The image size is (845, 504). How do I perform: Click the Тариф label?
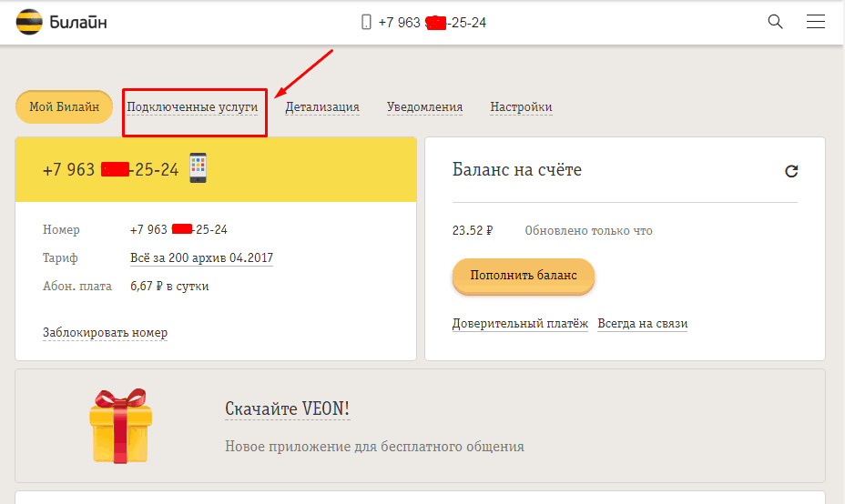pyautogui.click(x=60, y=258)
